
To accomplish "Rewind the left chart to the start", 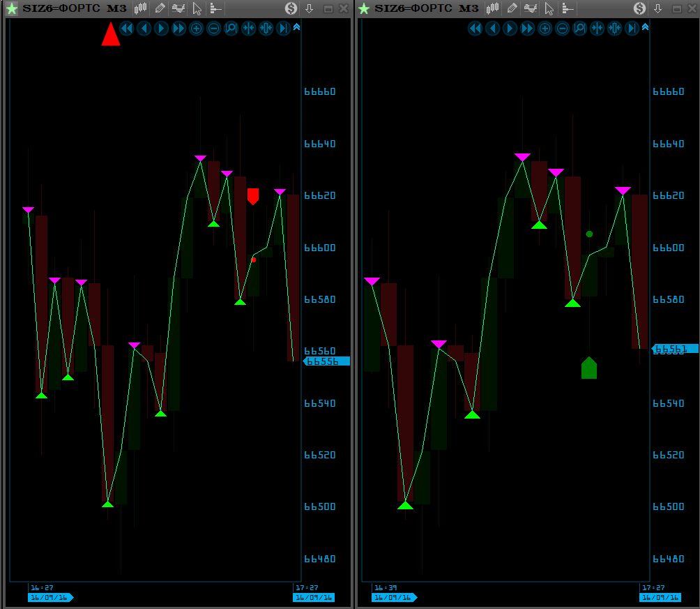I will [x=126, y=29].
